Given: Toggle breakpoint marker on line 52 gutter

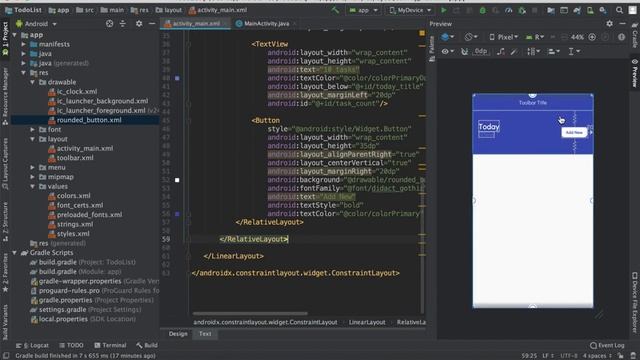Looking at the screenshot, I should tap(177, 180).
